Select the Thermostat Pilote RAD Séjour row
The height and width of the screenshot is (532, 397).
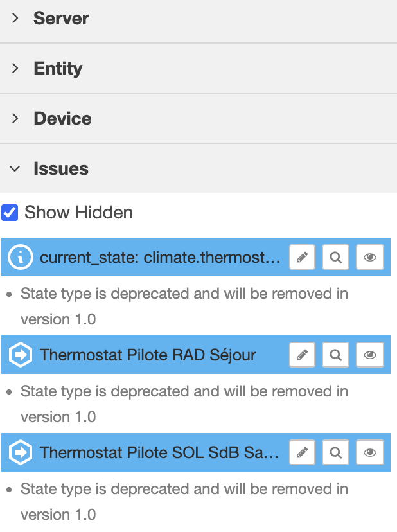(148, 355)
